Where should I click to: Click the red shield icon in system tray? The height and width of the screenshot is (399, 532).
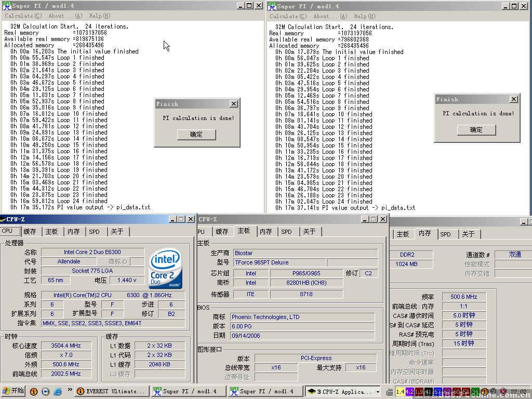(x=503, y=392)
